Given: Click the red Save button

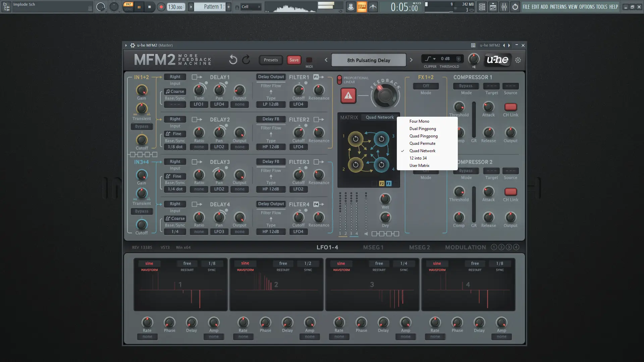Looking at the screenshot, I should pyautogui.click(x=294, y=60).
